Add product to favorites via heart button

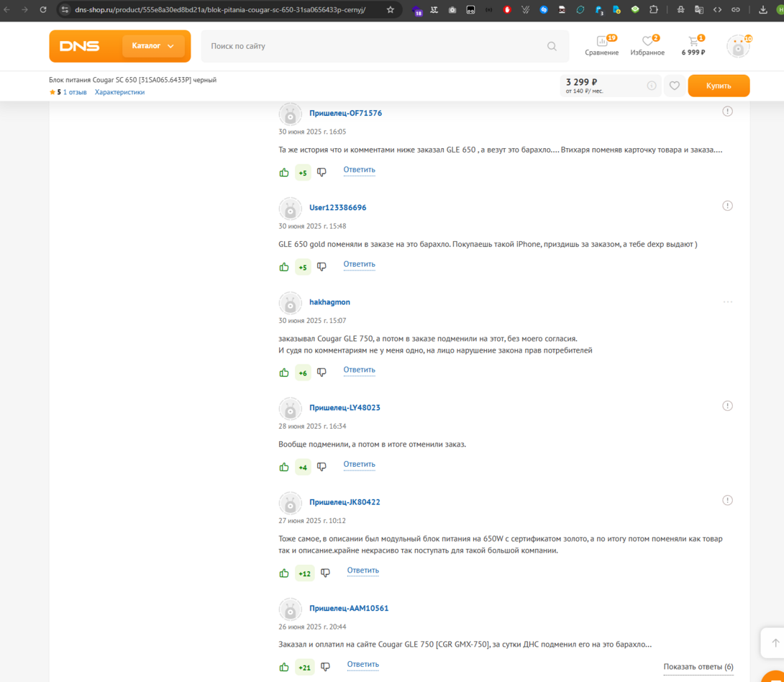[x=674, y=86]
